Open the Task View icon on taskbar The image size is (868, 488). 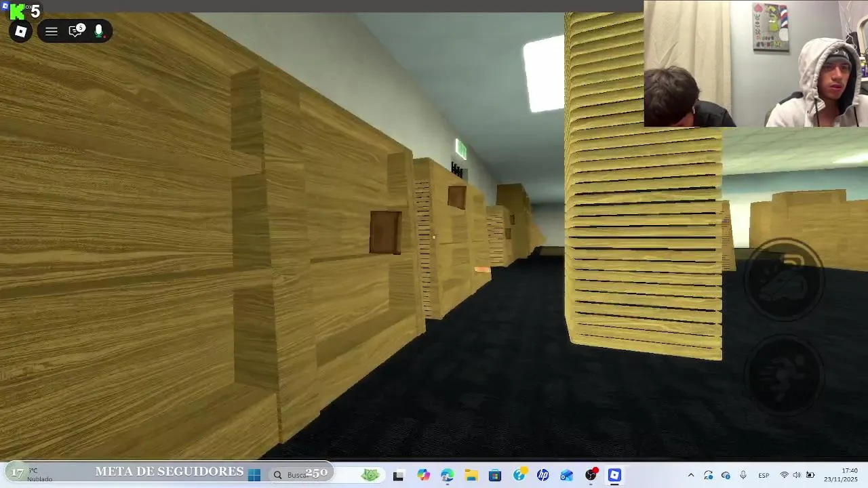(x=398, y=476)
